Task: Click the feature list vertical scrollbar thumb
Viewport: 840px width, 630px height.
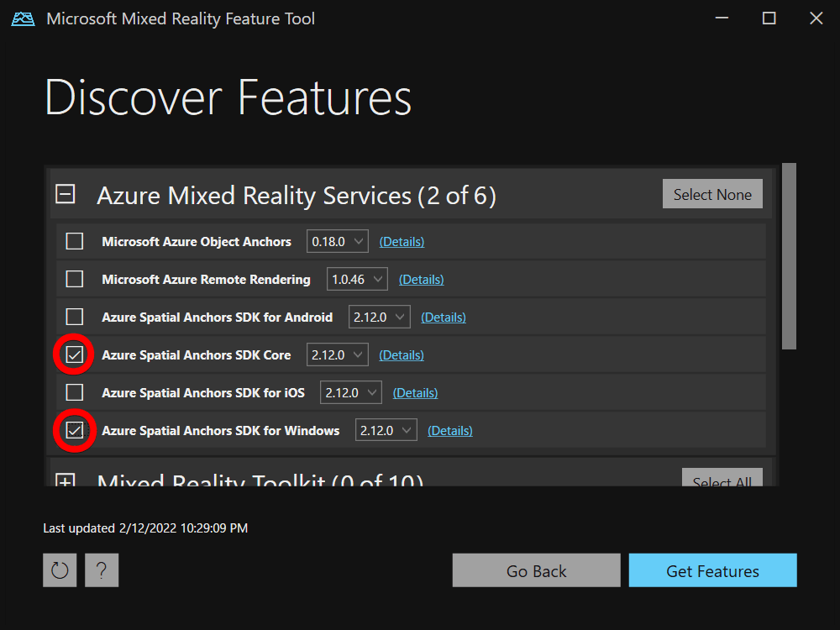Action: [789, 256]
